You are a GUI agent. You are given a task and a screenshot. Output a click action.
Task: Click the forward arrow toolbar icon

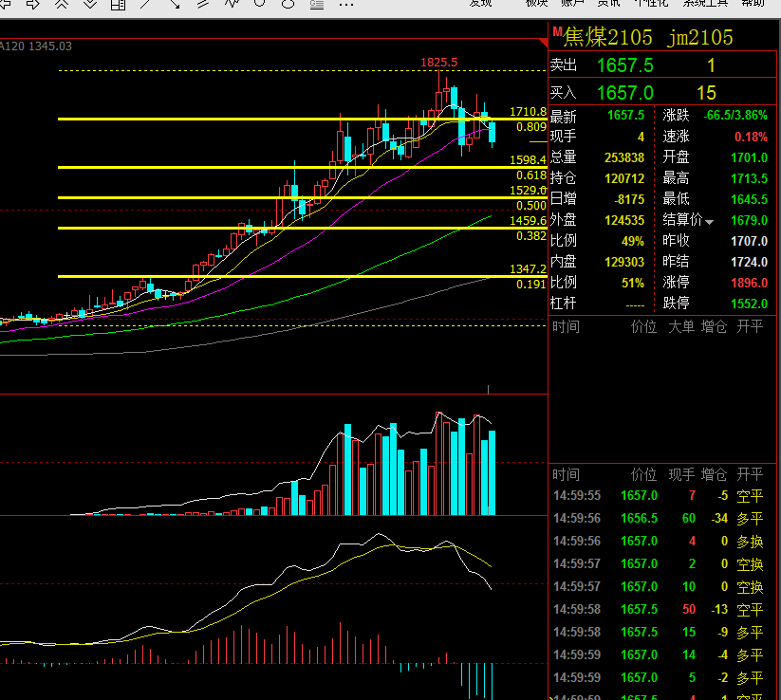(x=34, y=5)
